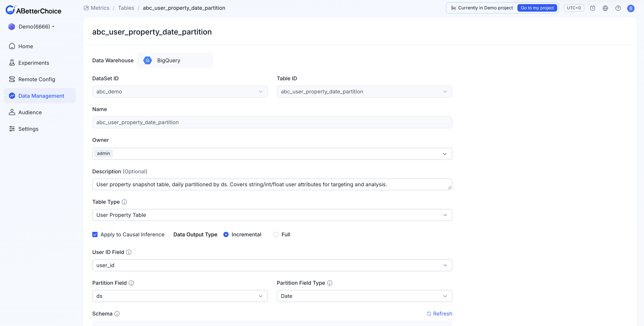Show Table Type info tooltip icon

tap(124, 202)
